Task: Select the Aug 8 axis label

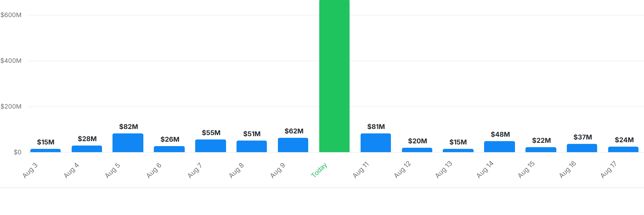Action: click(x=237, y=170)
